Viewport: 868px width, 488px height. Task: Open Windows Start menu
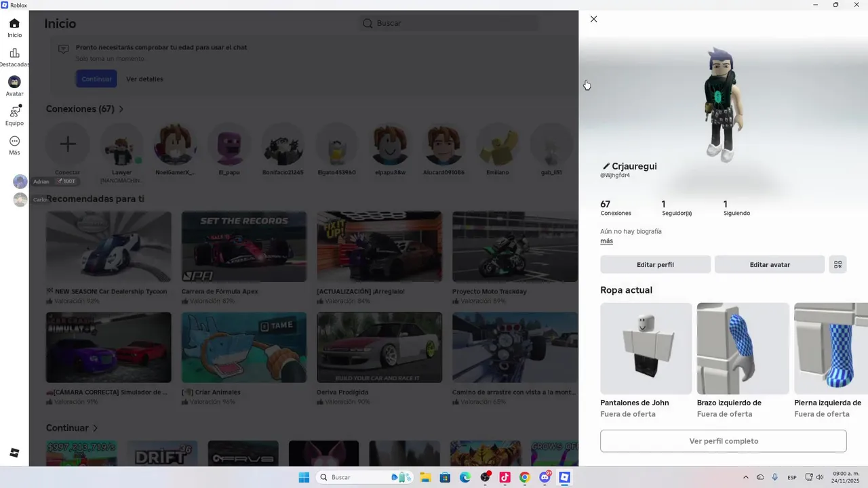[x=304, y=477]
